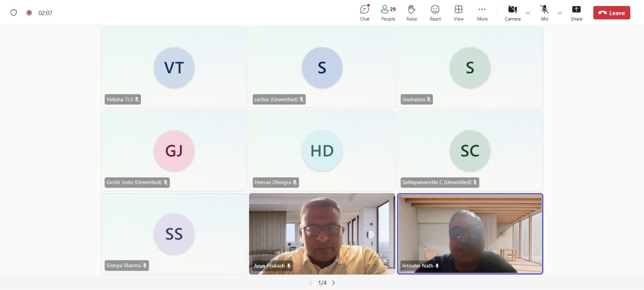The image size is (644, 290).
Task: Open the More actions menu
Action: click(482, 13)
